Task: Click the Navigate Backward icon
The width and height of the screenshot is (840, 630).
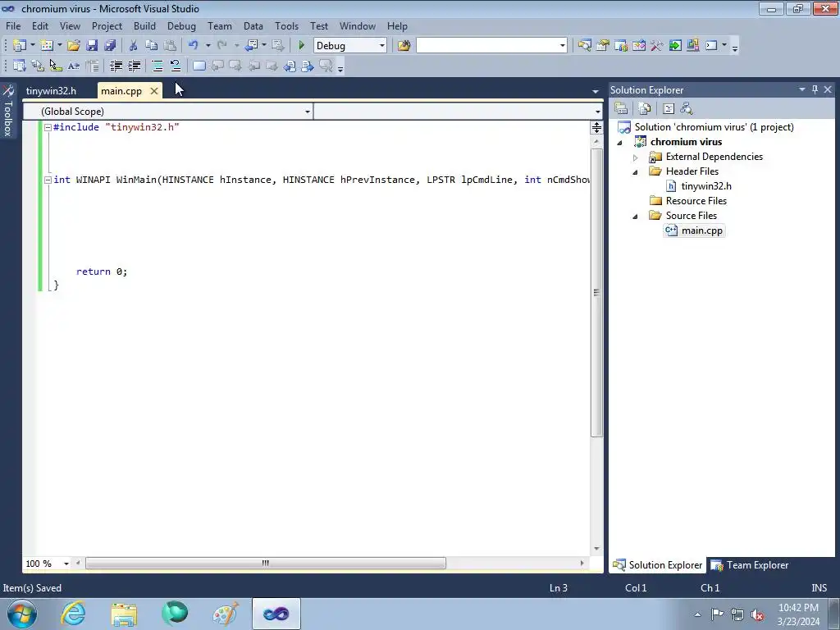Action: pos(251,46)
